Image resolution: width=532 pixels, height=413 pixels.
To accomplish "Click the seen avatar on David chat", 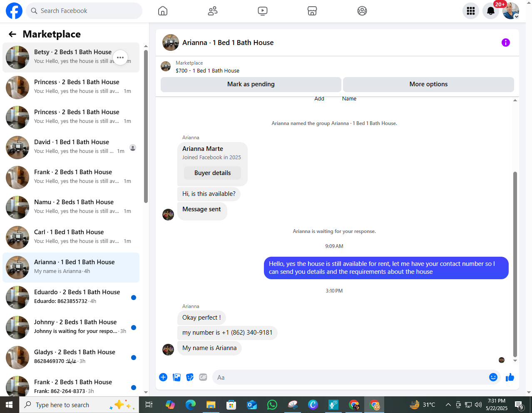I will point(133,148).
